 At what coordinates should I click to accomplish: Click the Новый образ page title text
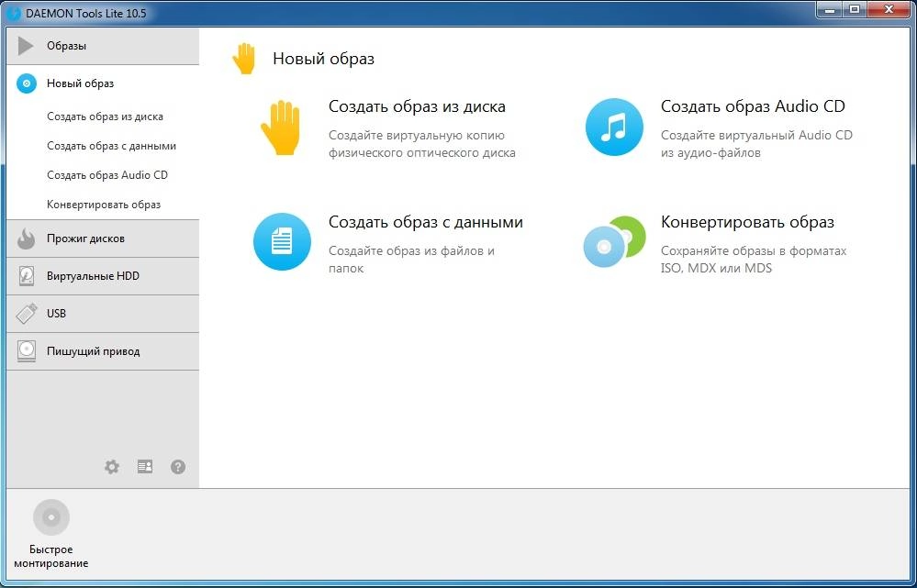[x=323, y=59]
